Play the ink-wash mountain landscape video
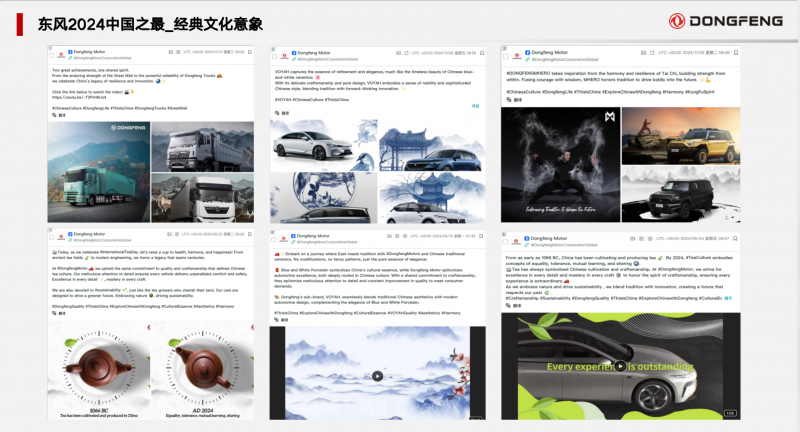 (377, 376)
